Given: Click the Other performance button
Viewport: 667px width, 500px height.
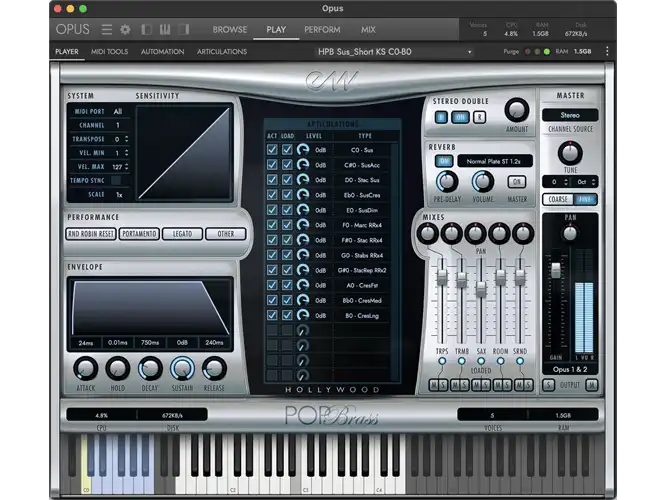Looking at the screenshot, I should [225, 234].
